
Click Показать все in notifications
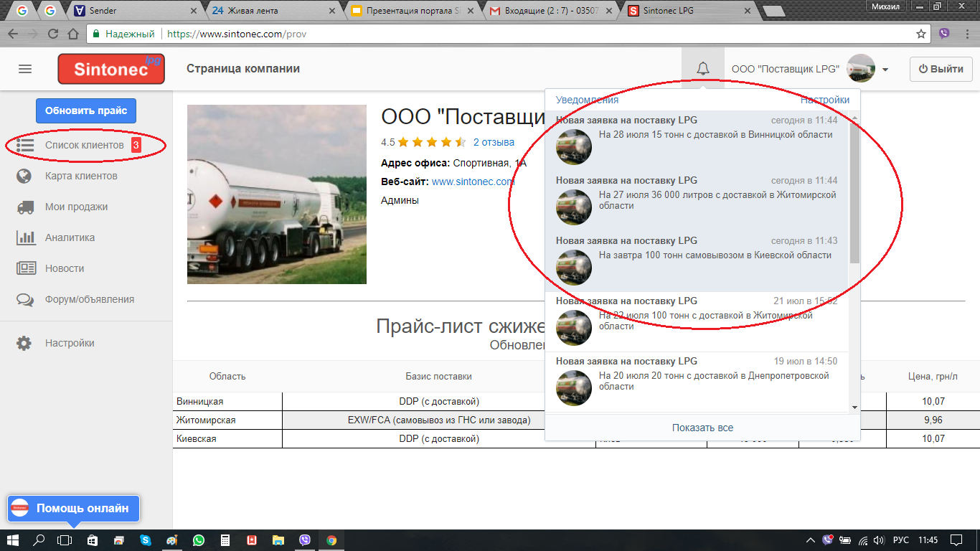702,428
